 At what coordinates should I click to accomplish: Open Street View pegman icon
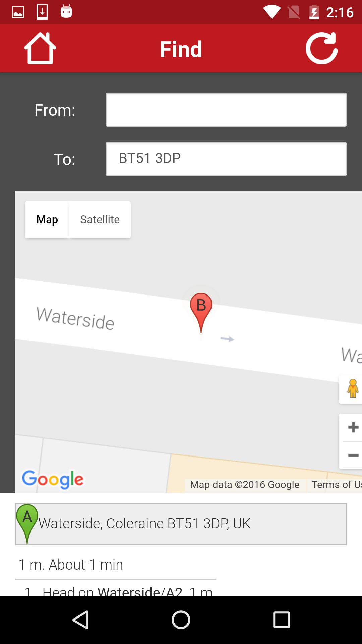(x=352, y=389)
